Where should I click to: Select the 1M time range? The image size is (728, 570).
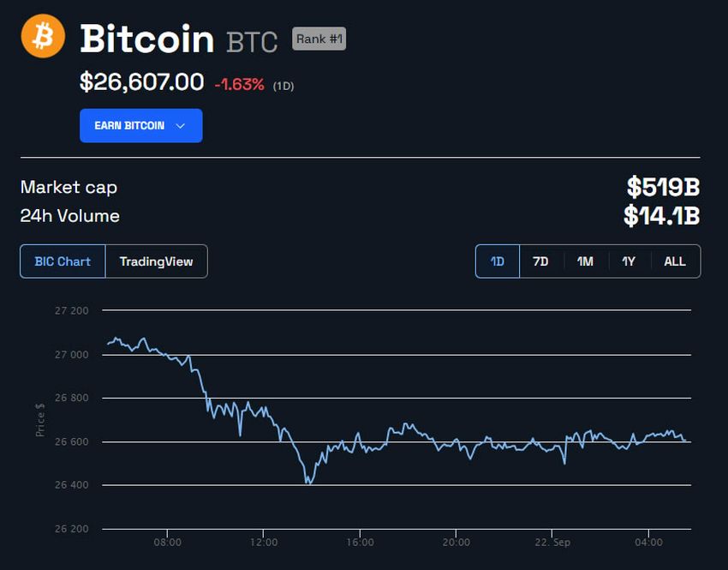(x=585, y=261)
